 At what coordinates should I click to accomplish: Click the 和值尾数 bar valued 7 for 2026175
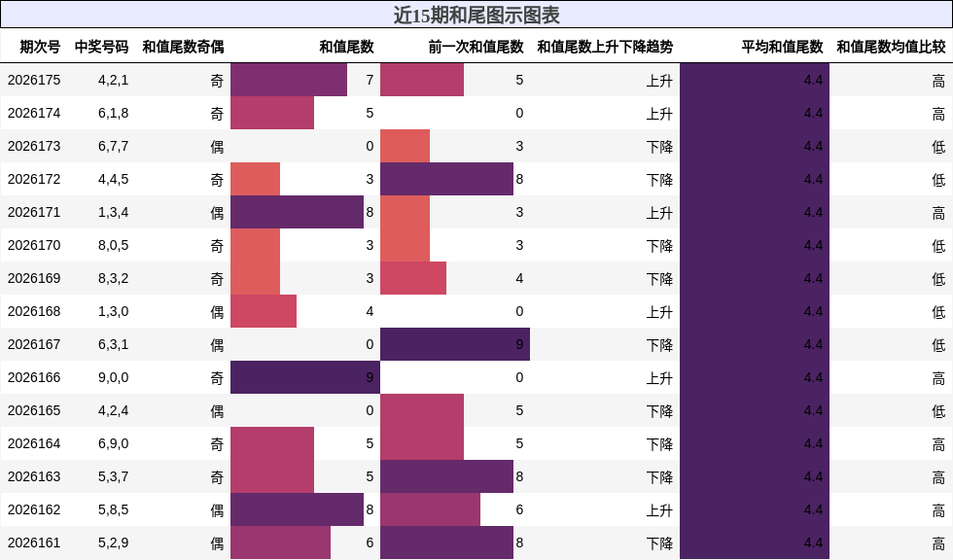[x=289, y=80]
